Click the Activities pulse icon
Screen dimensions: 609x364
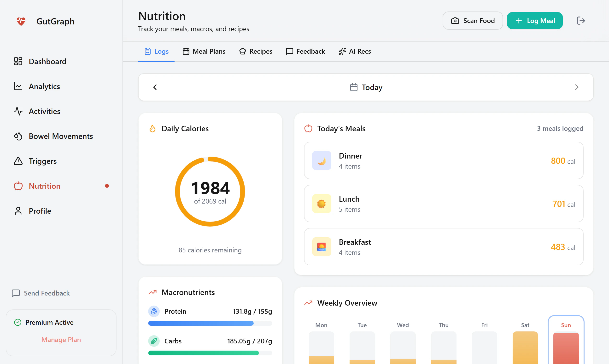(18, 111)
